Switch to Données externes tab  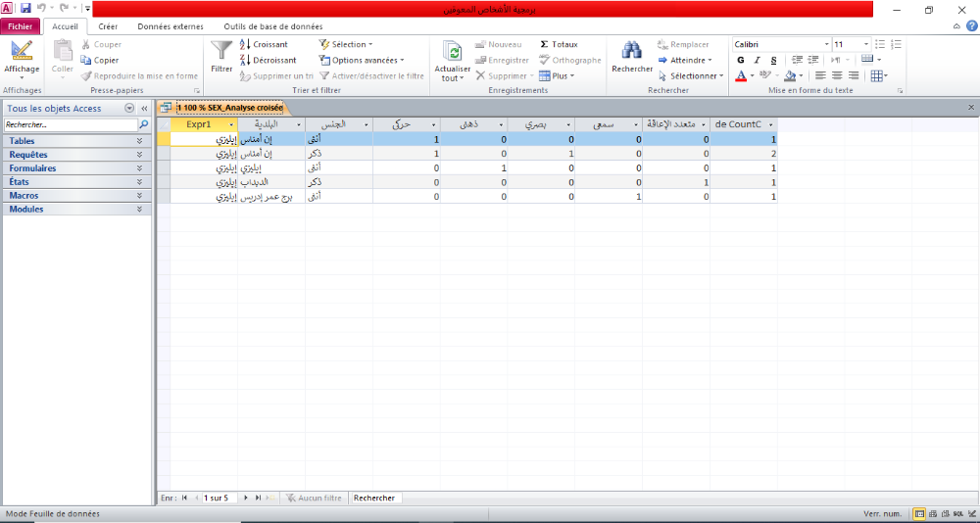click(x=171, y=26)
